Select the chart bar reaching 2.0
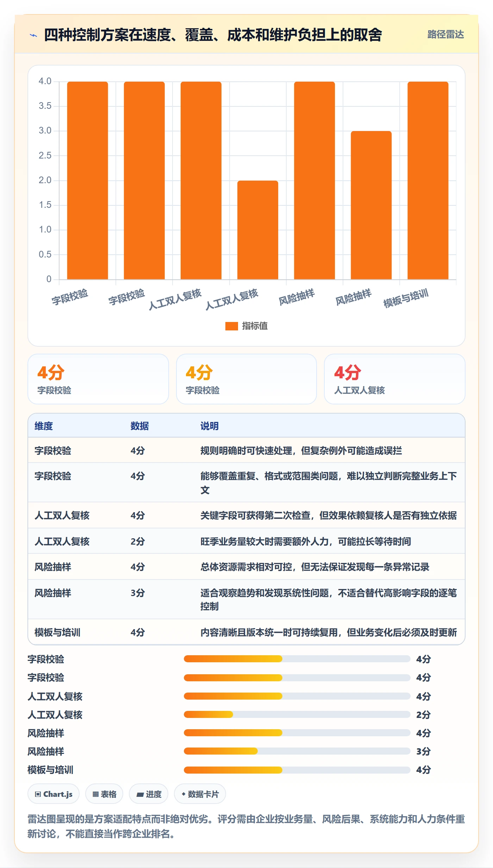Screen dimensions: 493x868 point(257,230)
